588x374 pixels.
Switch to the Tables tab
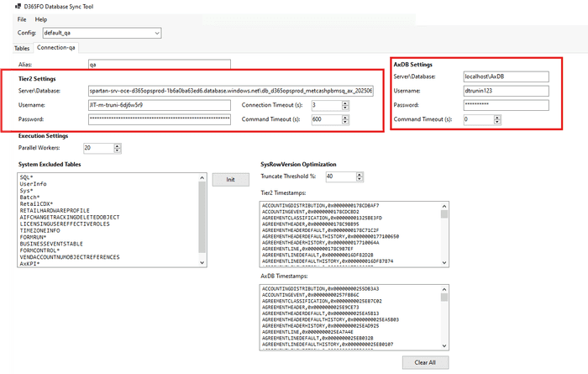click(x=22, y=48)
